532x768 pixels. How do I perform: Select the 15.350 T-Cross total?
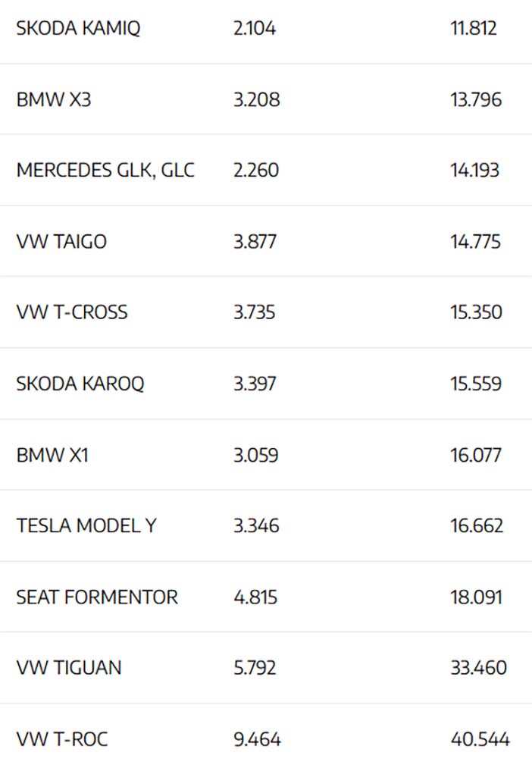pos(476,312)
